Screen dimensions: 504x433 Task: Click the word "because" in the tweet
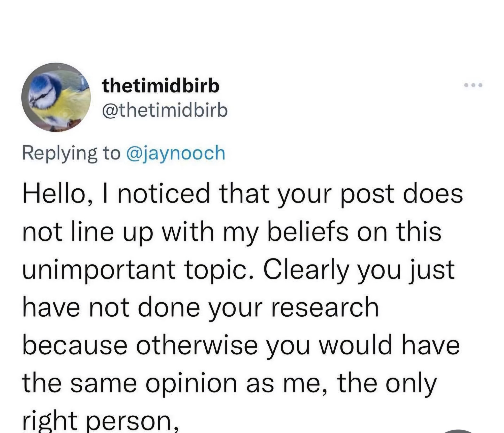[x=75, y=345]
